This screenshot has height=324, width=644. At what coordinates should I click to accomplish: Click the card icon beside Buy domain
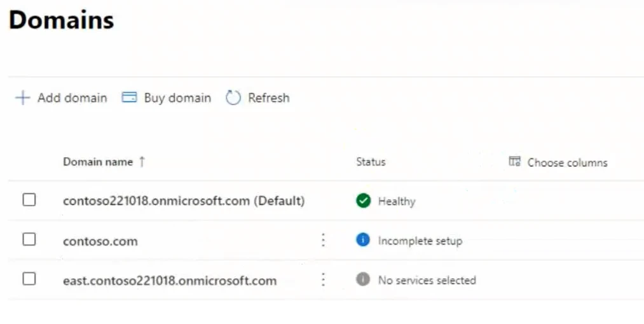coord(130,97)
